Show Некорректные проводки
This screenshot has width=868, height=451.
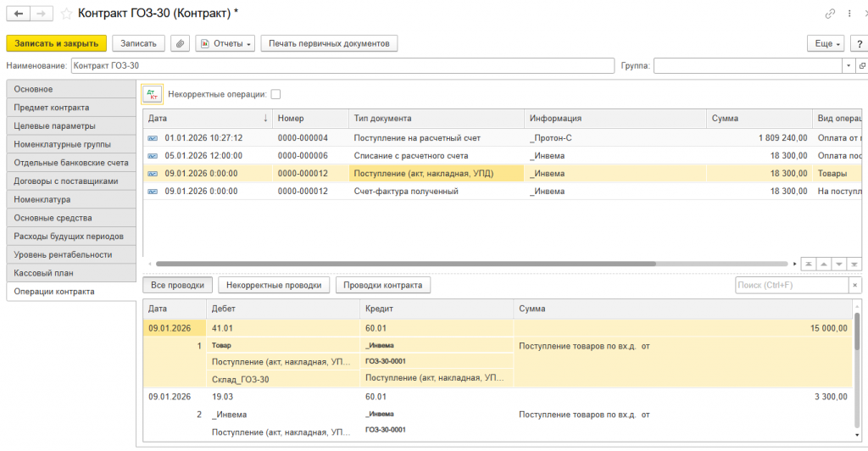[274, 285]
